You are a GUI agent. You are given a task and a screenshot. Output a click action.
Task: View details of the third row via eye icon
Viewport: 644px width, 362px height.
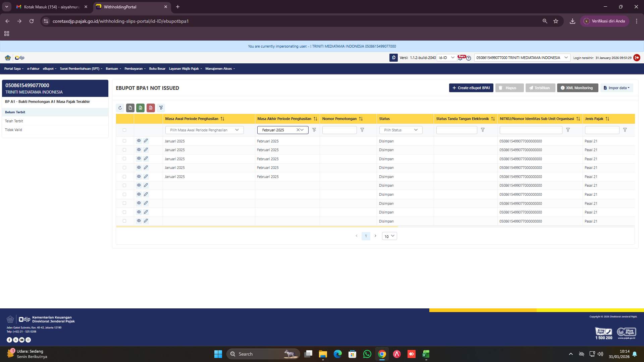139,159
